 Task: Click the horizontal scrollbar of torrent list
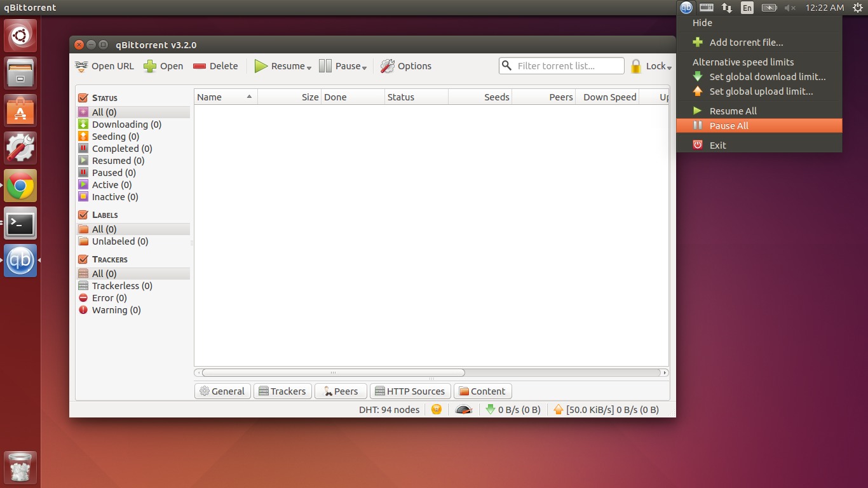click(x=333, y=373)
